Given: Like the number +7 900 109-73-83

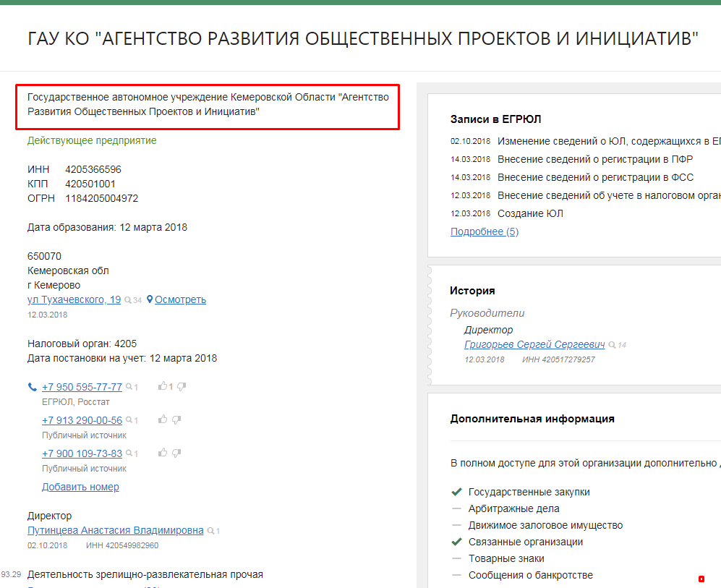Looking at the screenshot, I should pyautogui.click(x=162, y=452).
